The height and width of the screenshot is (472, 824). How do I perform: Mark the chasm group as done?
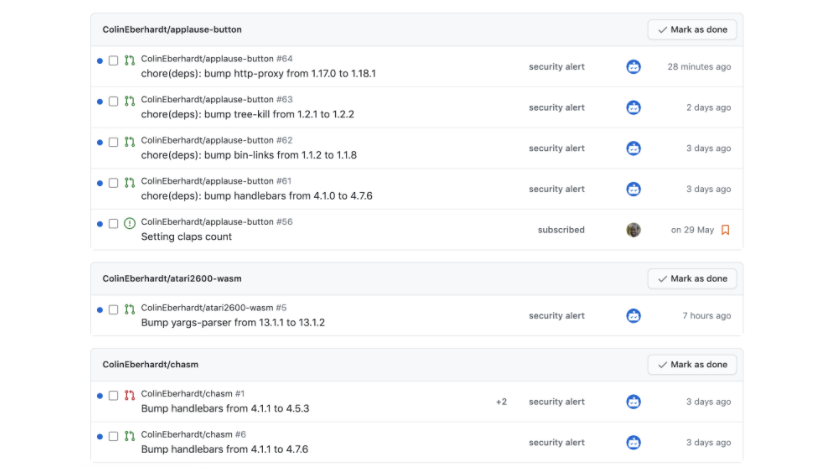pos(692,365)
